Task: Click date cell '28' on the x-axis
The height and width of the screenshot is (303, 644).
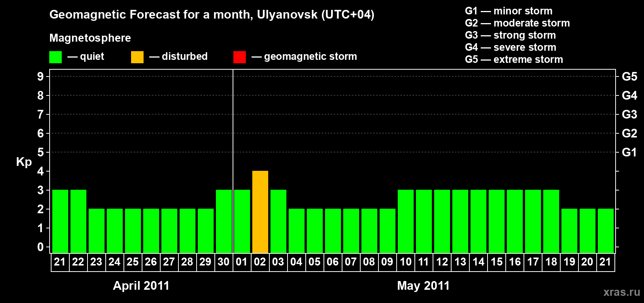Action: 187,262
